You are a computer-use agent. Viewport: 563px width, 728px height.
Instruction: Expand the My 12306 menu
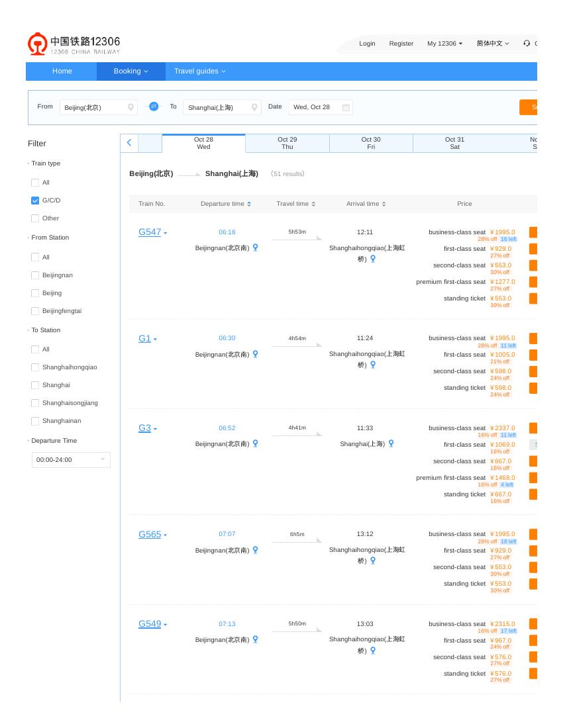444,43
